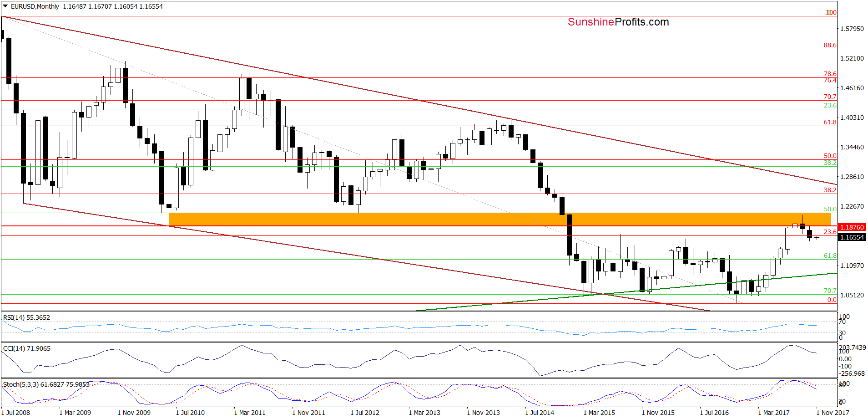
Task: Click the 88.6 Fibonacci level label
Action: pos(830,45)
